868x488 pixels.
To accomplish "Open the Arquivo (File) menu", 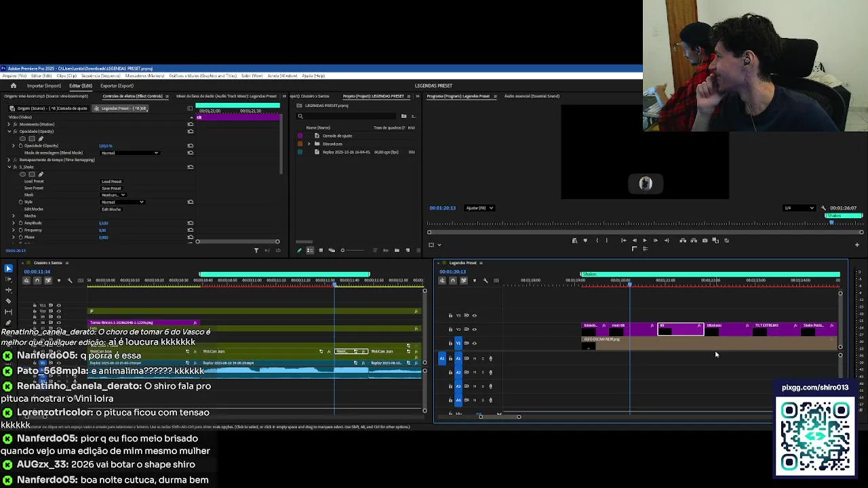I will pos(14,75).
